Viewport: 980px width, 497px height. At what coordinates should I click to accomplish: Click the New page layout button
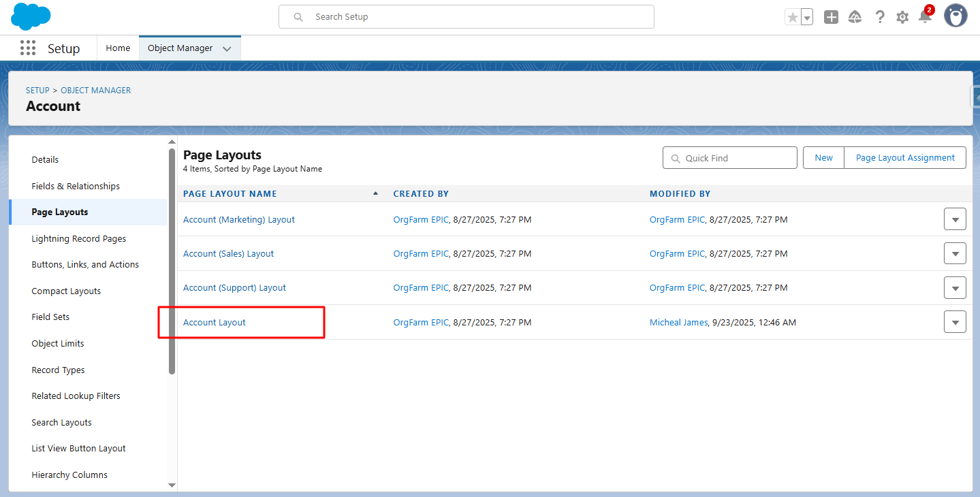[823, 158]
